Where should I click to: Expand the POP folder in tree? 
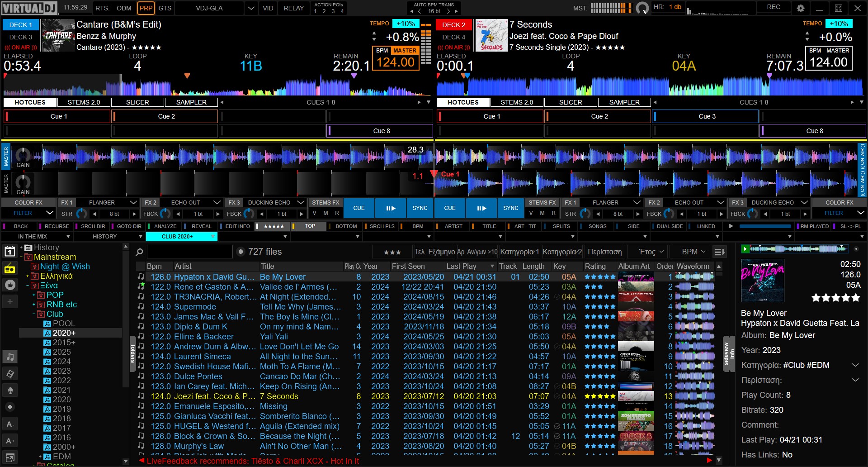(34, 295)
